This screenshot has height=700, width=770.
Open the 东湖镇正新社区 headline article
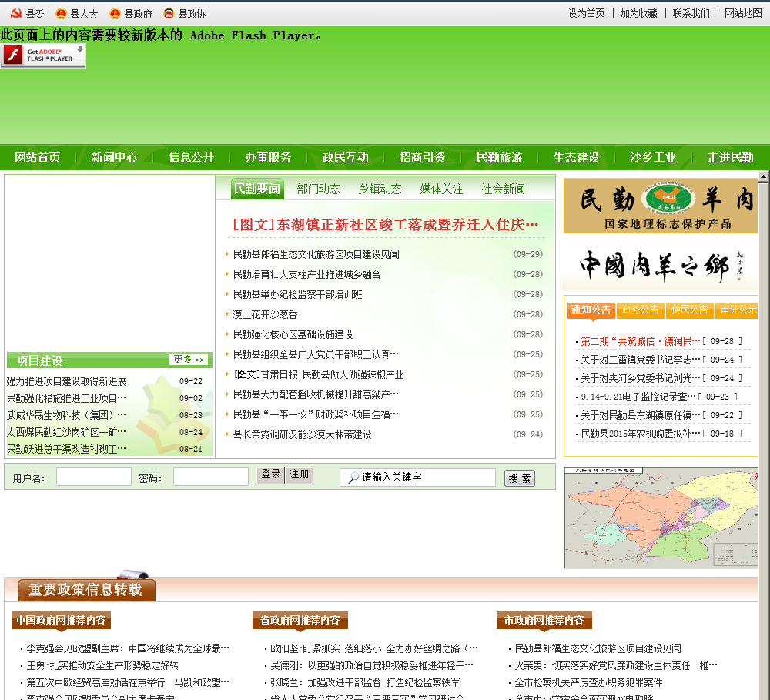[x=383, y=225]
